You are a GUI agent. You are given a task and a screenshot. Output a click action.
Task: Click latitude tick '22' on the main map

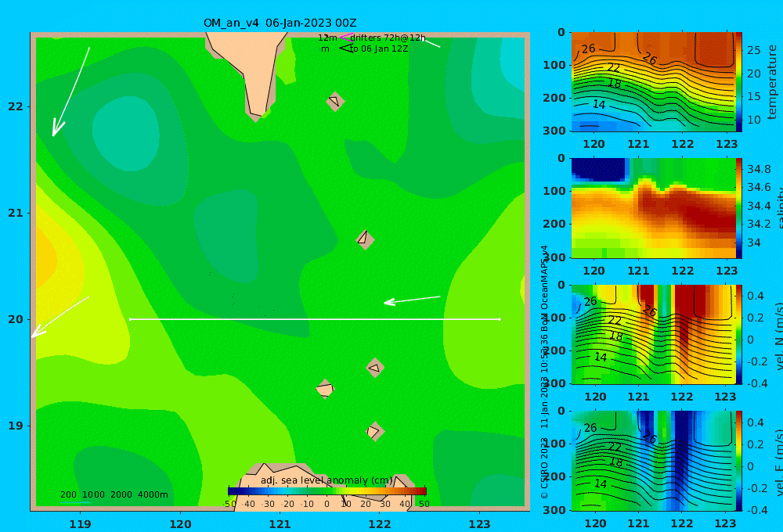click(x=16, y=106)
